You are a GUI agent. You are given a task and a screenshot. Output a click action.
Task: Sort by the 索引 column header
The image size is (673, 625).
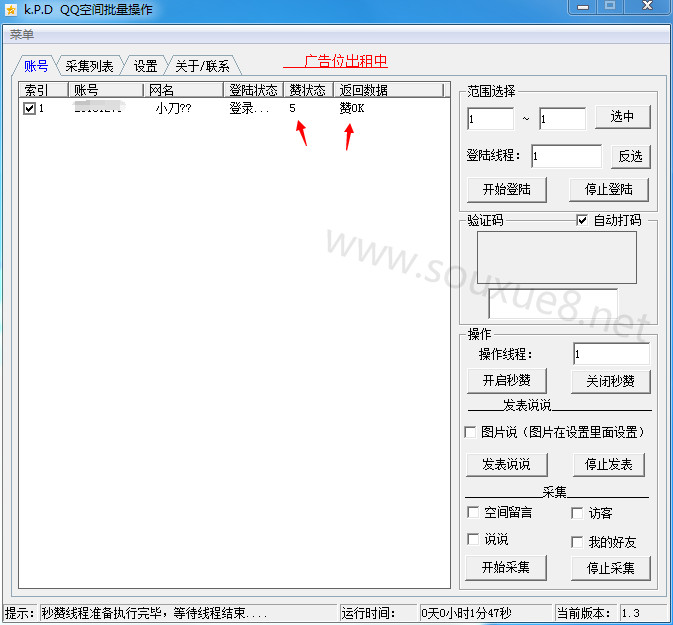[x=44, y=90]
